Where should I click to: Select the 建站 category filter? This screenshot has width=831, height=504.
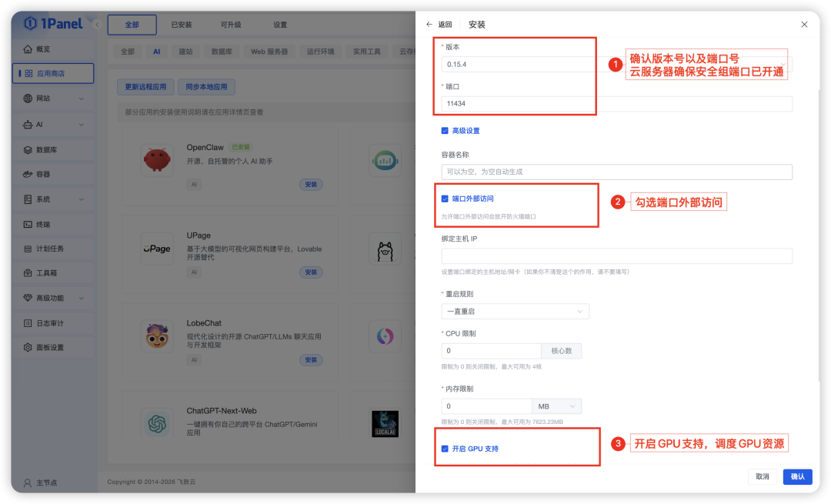tap(185, 52)
